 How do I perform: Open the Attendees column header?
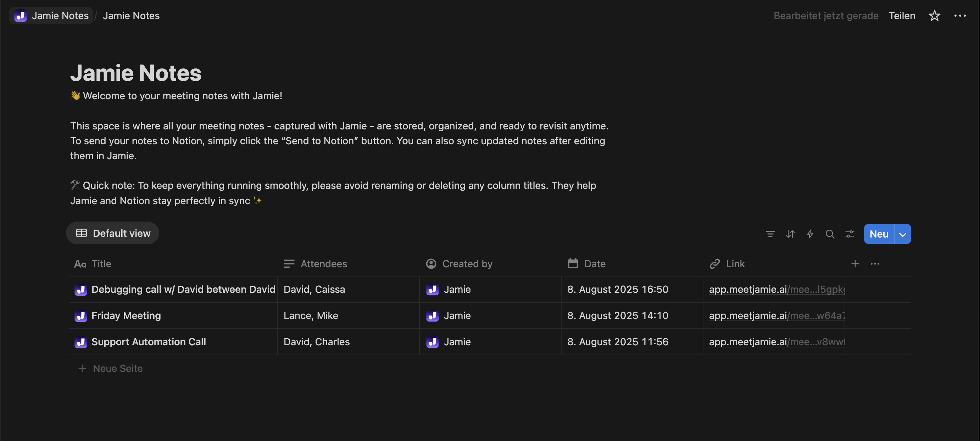pos(348,264)
